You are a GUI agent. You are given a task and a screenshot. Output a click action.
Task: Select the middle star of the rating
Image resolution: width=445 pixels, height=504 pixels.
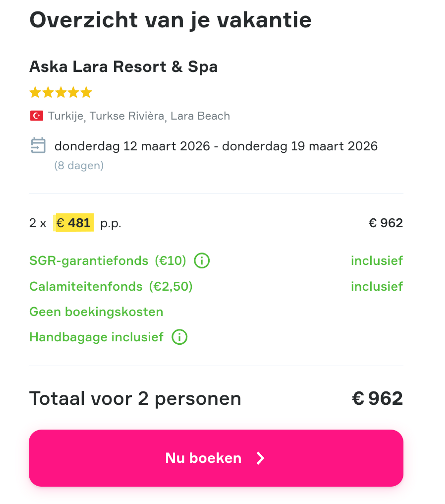pos(61,92)
